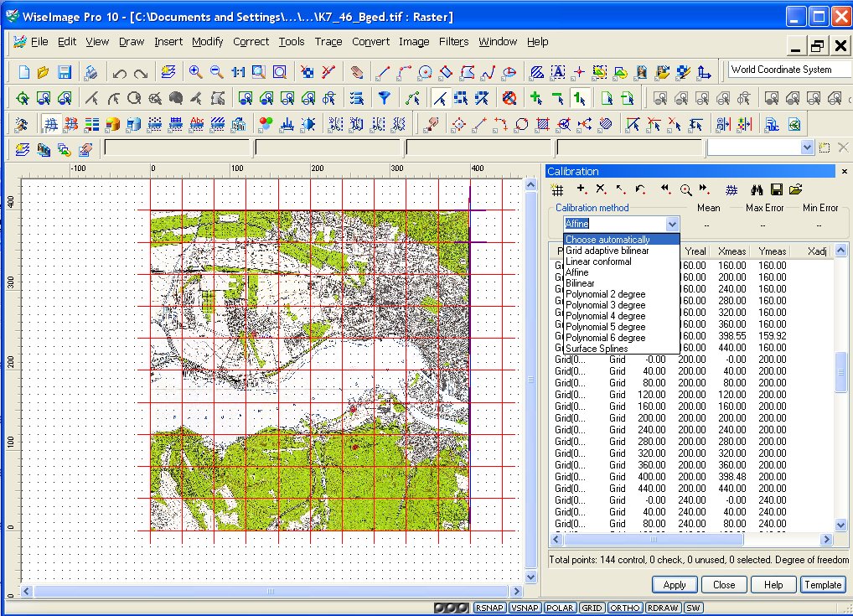This screenshot has height=616, width=853.
Task: Open the Trace menu
Action: click(x=328, y=41)
